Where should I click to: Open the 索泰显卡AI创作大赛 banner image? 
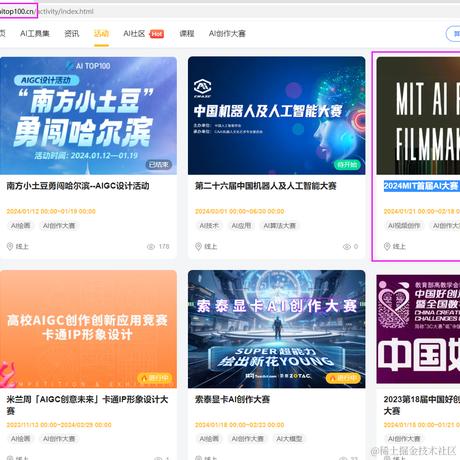[x=277, y=329]
